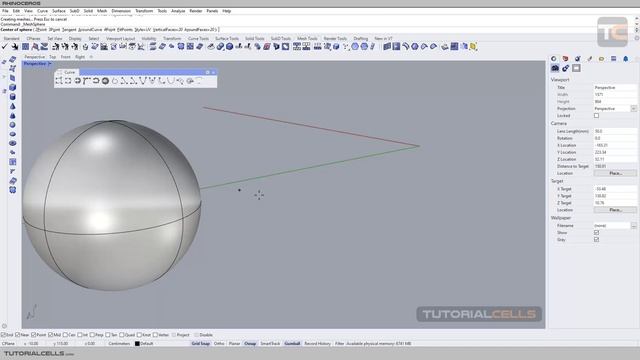Select the Cylinder tool in left sidebar
This screenshot has width=640, height=360.
(x=13, y=97)
